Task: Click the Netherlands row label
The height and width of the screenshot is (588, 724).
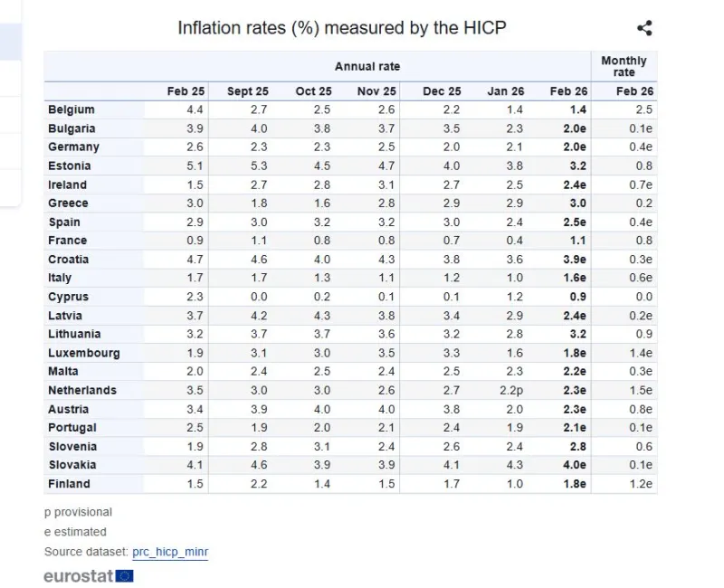Action: (x=82, y=390)
